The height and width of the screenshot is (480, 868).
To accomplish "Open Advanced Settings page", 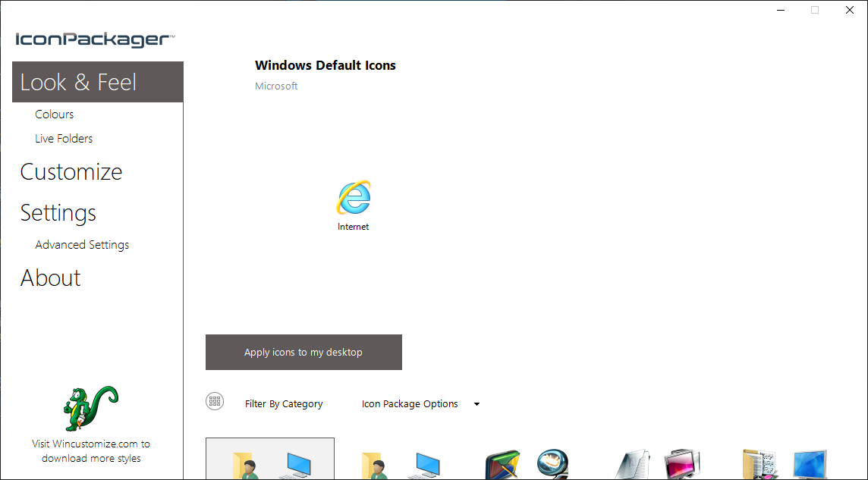I will coord(82,245).
